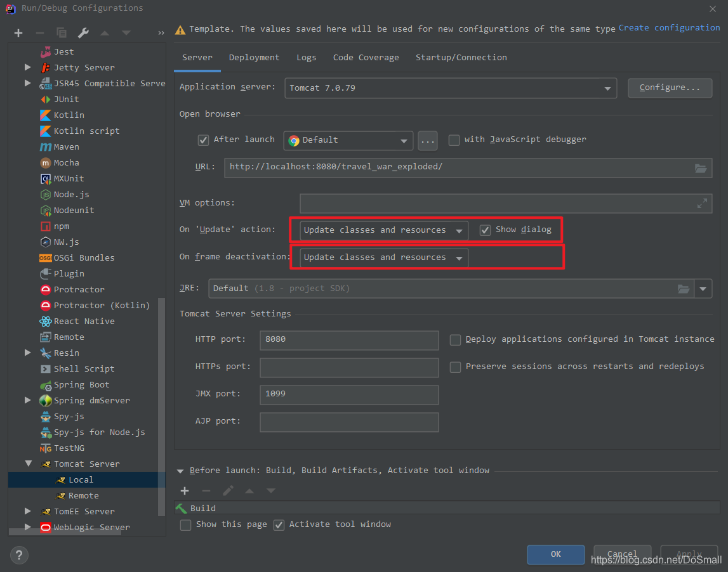
Task: Expand the Jetty Server tree node
Action: (28, 67)
